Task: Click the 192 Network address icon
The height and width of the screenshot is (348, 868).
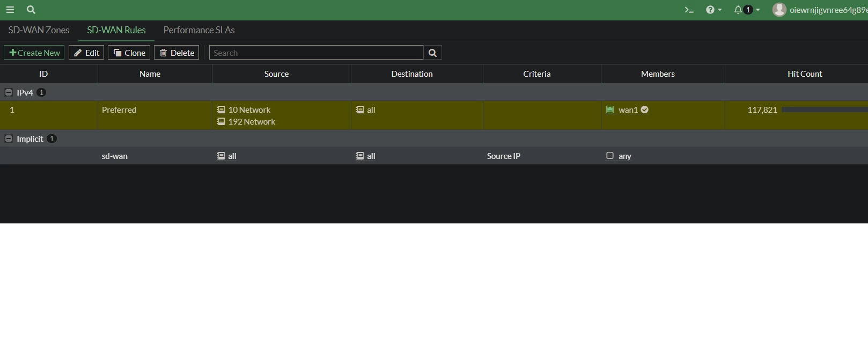Action: tap(221, 121)
